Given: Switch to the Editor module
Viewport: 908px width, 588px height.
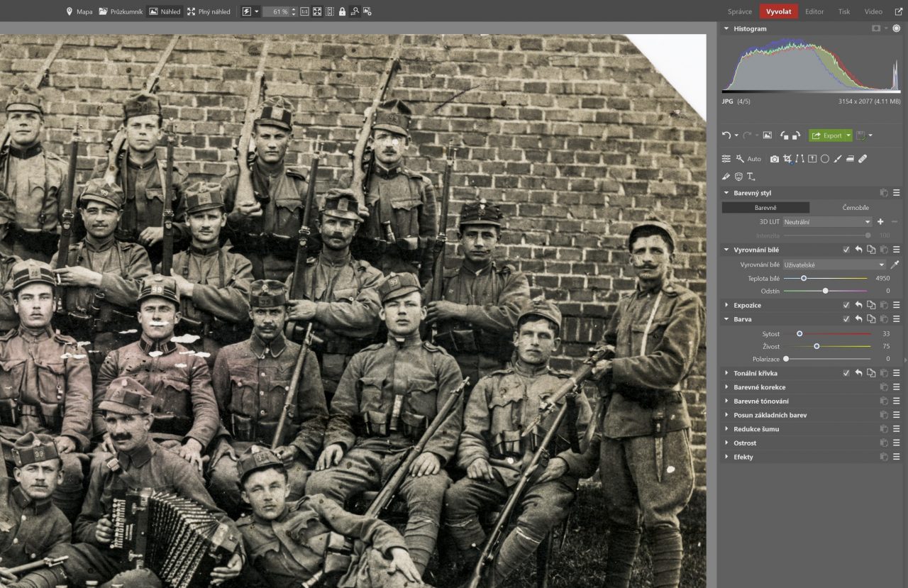Looking at the screenshot, I should (814, 11).
